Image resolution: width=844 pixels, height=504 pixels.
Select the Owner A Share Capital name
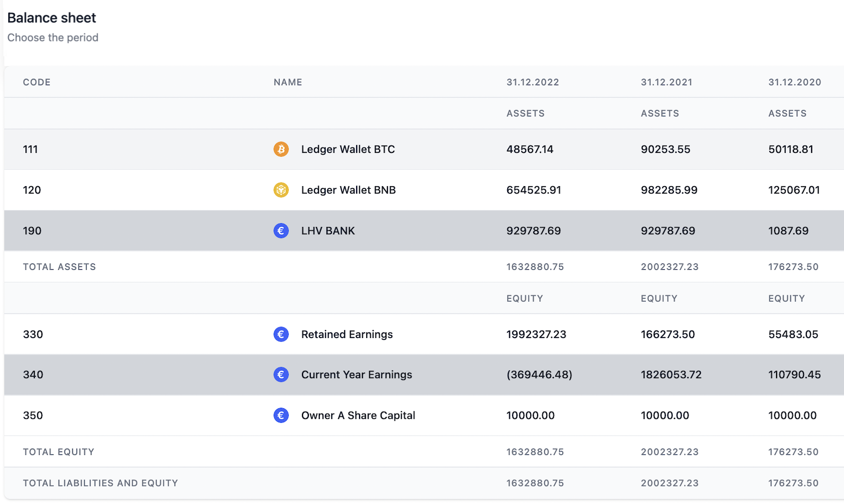coord(358,416)
